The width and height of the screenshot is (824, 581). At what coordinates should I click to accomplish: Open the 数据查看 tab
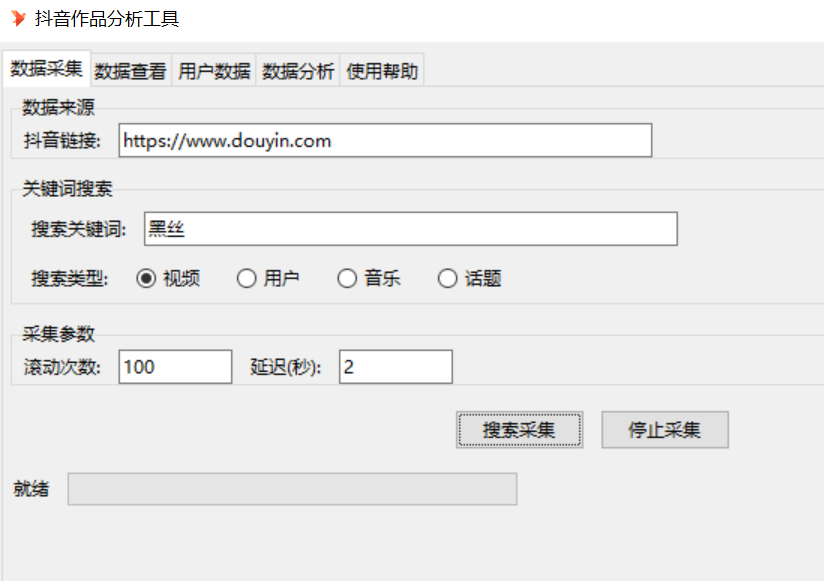130,71
